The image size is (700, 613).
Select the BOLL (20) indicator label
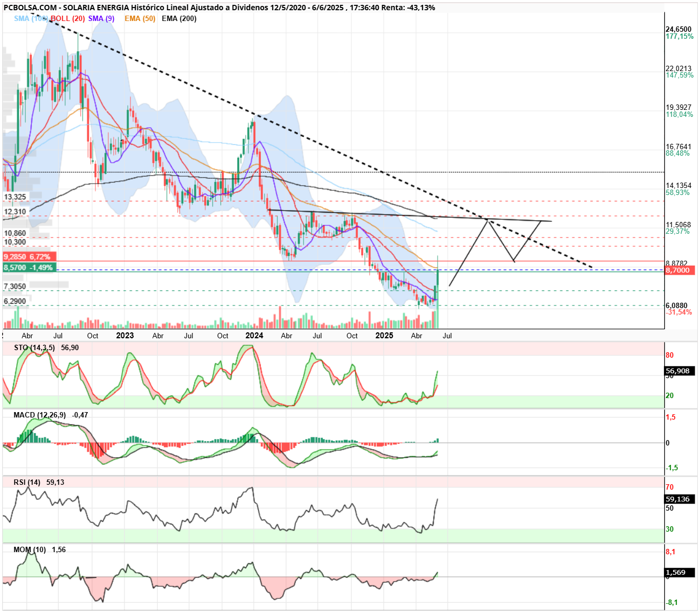pyautogui.click(x=68, y=18)
